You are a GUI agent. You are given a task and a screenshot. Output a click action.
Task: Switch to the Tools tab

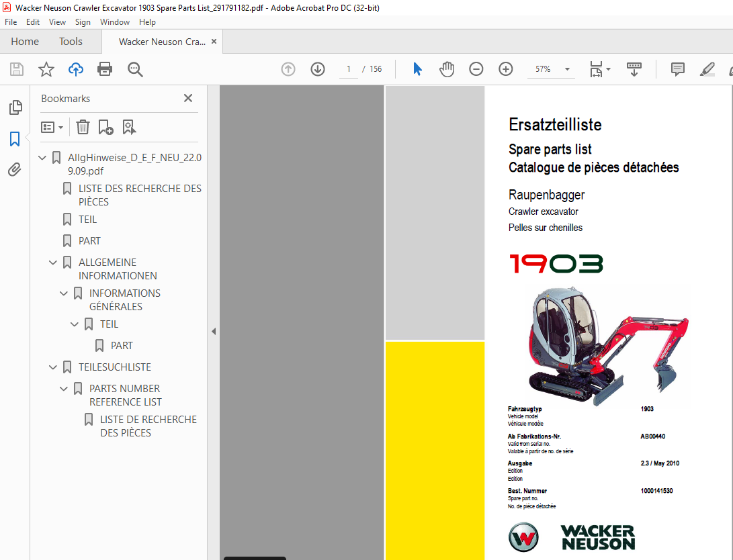(71, 42)
